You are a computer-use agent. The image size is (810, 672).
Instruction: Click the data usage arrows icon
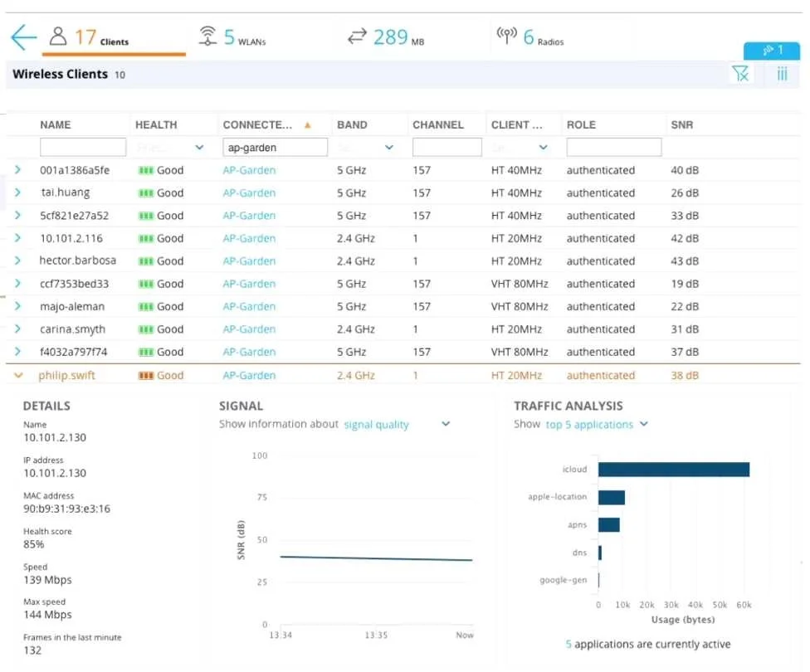coord(357,37)
